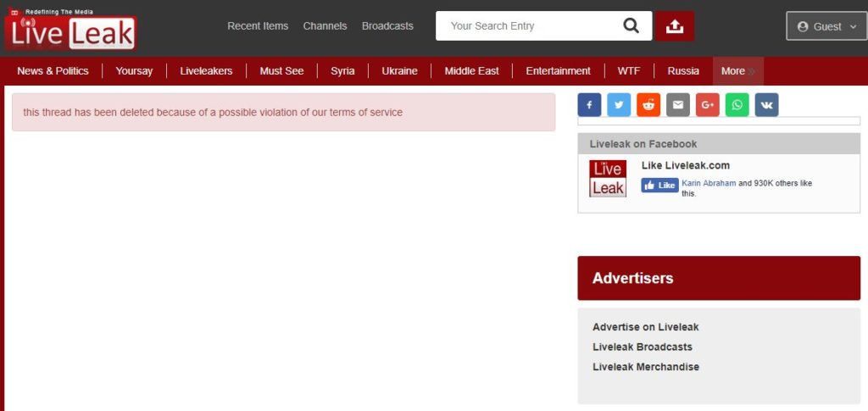Click the search magnifier icon
The height and width of the screenshot is (411, 868).
pos(631,26)
